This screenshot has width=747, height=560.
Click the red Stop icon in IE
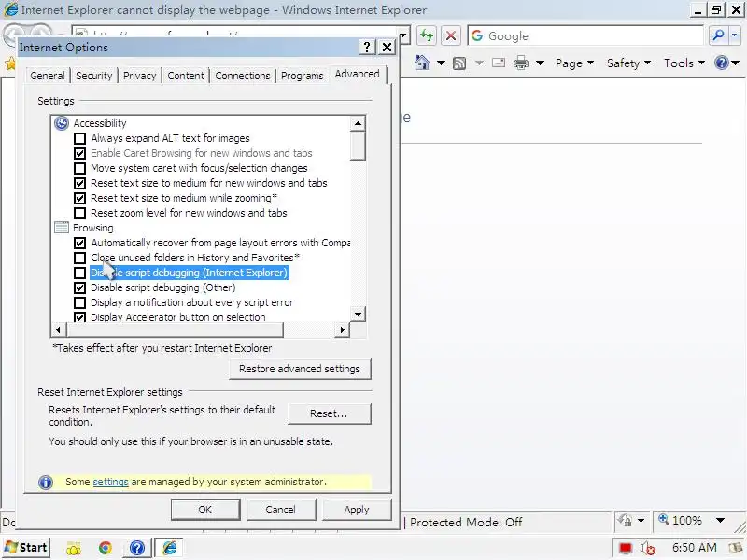(x=451, y=35)
